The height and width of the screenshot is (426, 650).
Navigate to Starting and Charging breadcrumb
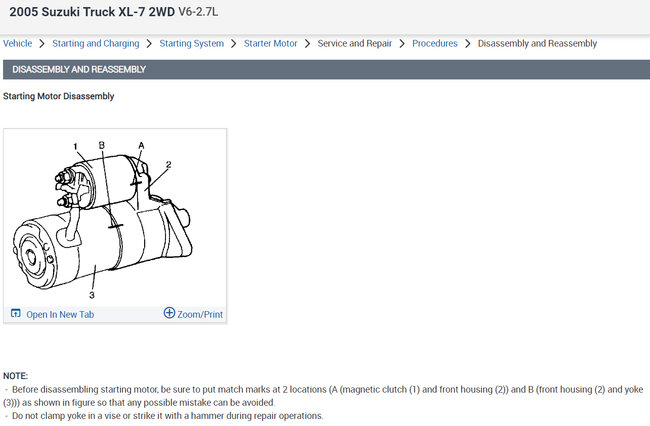[96, 44]
